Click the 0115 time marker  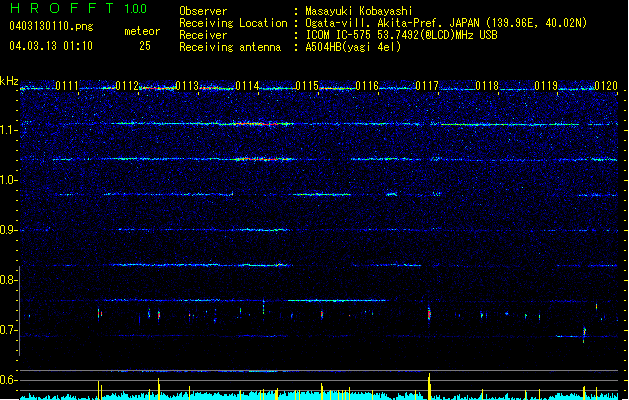click(307, 86)
